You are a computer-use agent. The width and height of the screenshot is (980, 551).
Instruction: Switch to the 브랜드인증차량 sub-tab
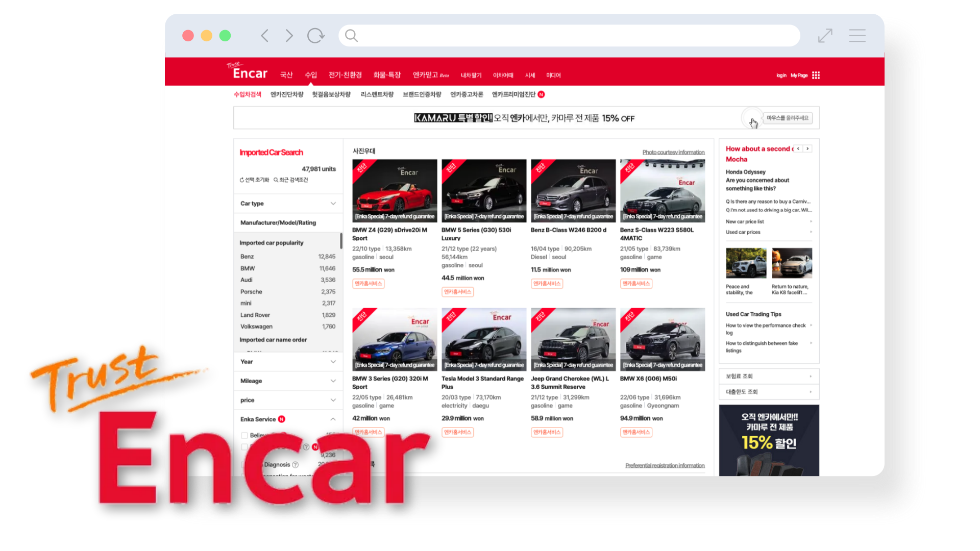[x=422, y=94]
